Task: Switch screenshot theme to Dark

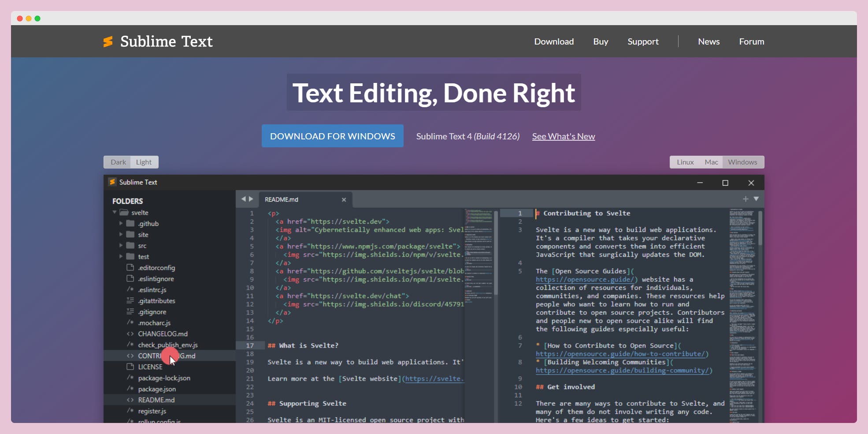Action: pyautogui.click(x=118, y=162)
